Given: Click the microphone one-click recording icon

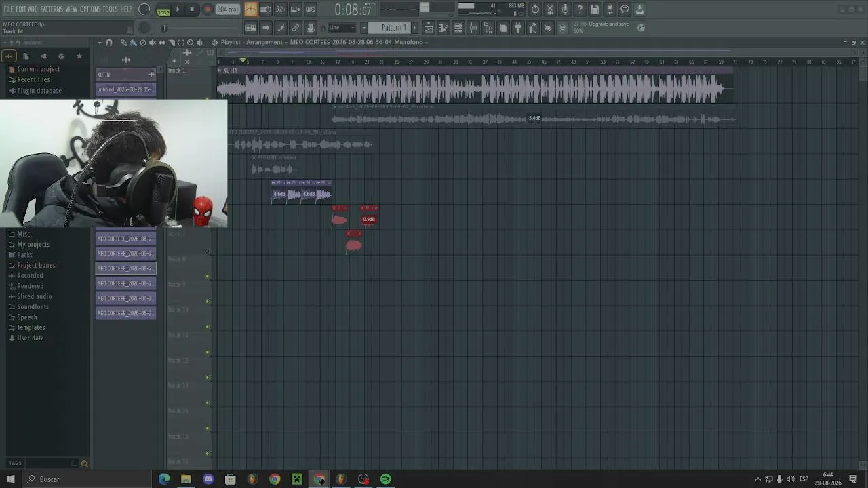Looking at the screenshot, I should pyautogui.click(x=565, y=9).
